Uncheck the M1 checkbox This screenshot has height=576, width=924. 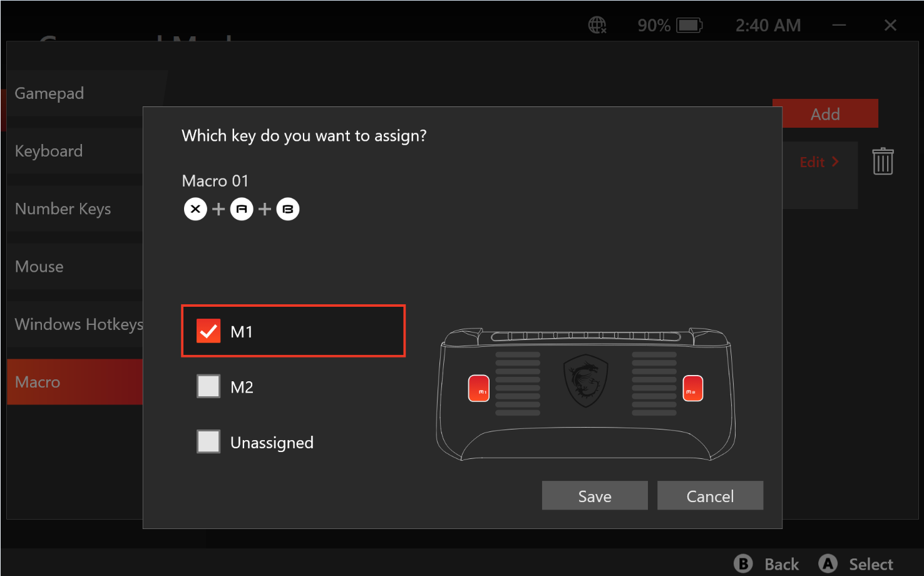pyautogui.click(x=208, y=331)
